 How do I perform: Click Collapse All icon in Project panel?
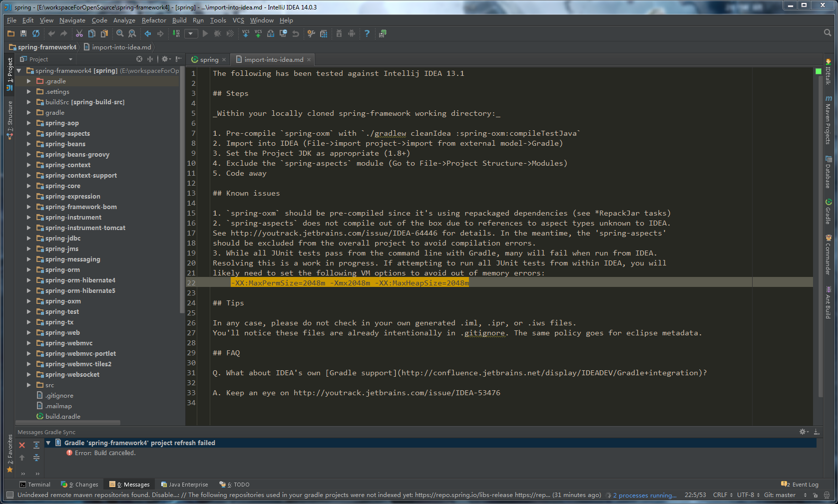tap(150, 59)
